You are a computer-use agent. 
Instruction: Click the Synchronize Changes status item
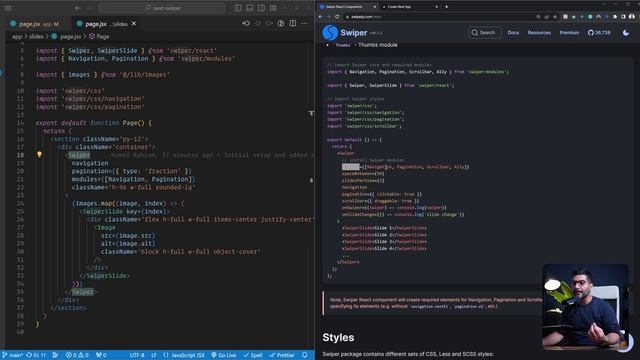[36, 355]
